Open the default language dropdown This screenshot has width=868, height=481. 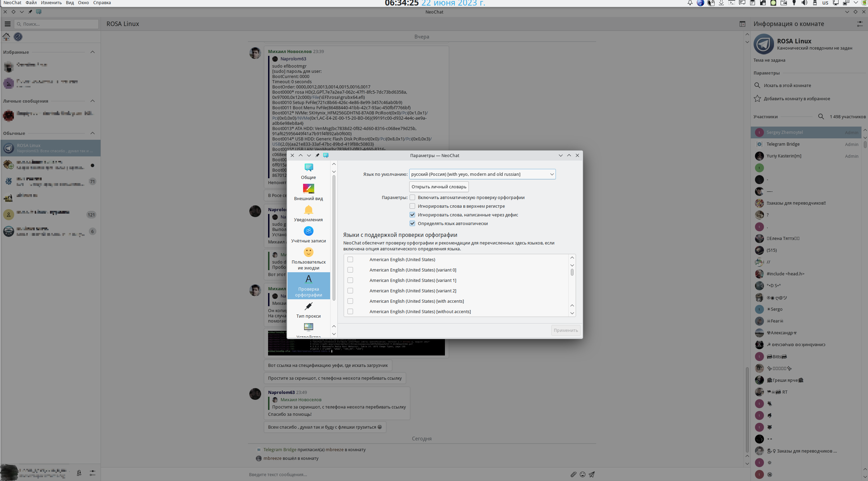pyautogui.click(x=482, y=174)
